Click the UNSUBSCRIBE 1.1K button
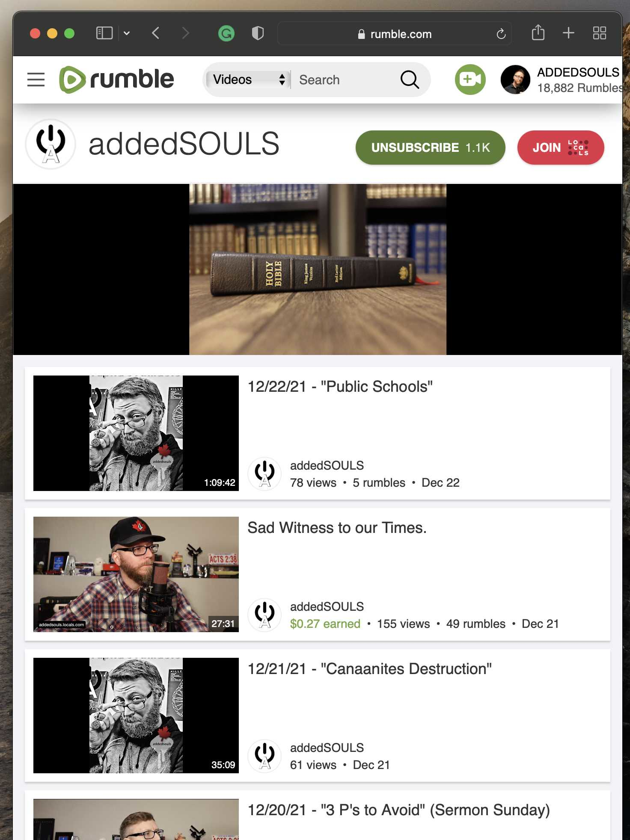Image resolution: width=630 pixels, height=840 pixels. click(430, 148)
